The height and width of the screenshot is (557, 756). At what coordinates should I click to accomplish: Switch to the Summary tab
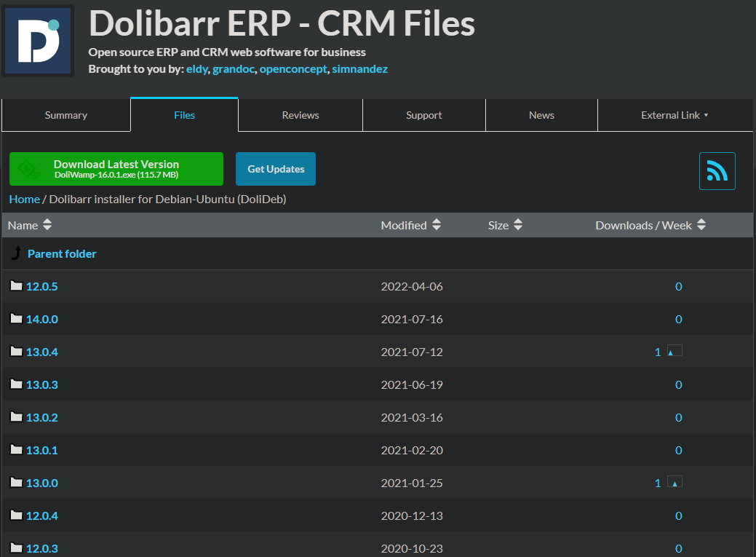65,114
